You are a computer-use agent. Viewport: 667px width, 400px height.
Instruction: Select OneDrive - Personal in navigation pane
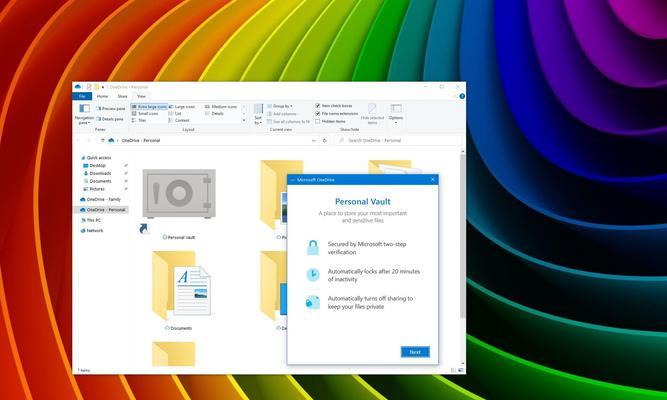102,210
